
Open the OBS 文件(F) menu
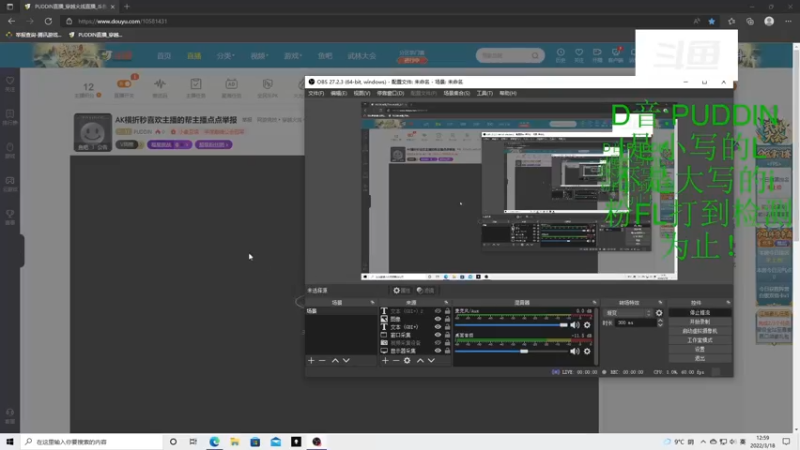pyautogui.click(x=316, y=93)
